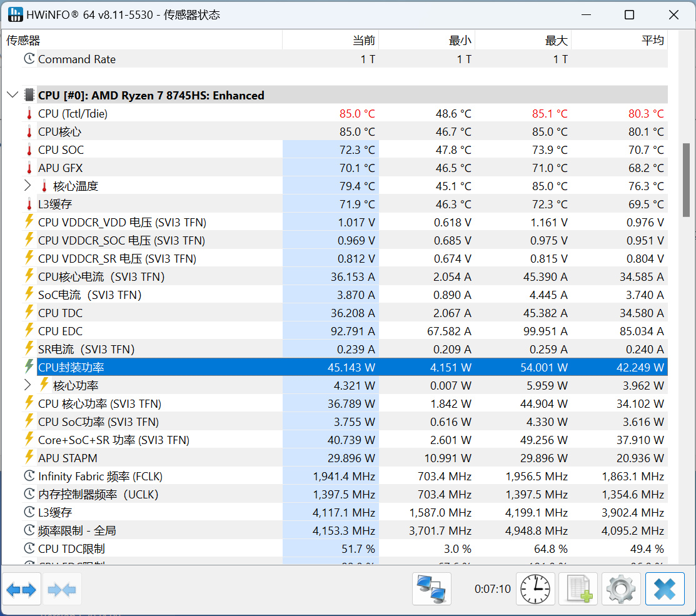
Task: Click the 平均 column header
Action: (620, 41)
